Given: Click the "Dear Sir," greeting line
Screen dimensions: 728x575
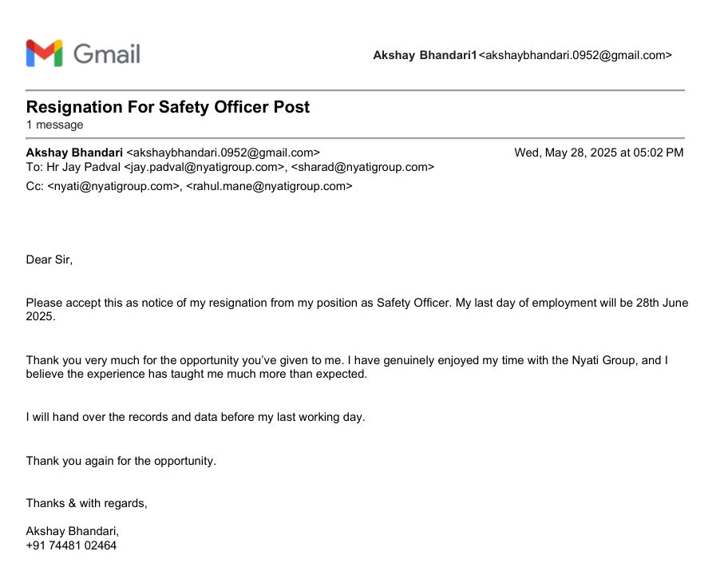Looking at the screenshot, I should tap(49, 260).
